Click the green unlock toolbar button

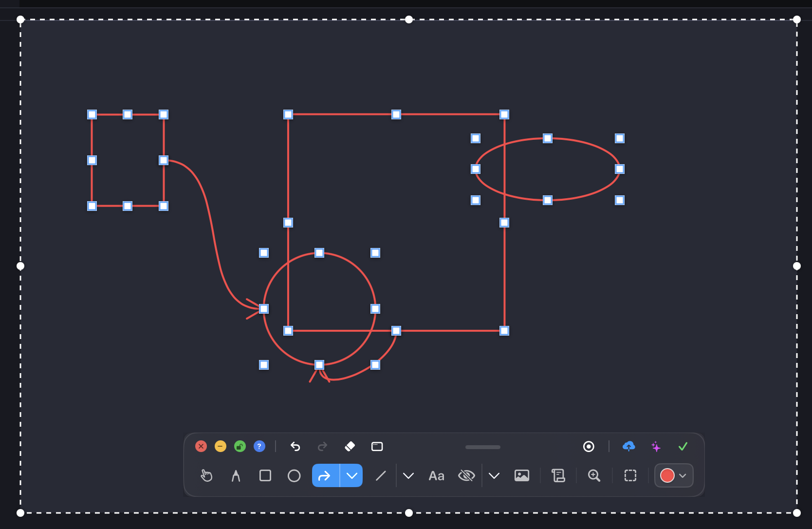[240, 446]
